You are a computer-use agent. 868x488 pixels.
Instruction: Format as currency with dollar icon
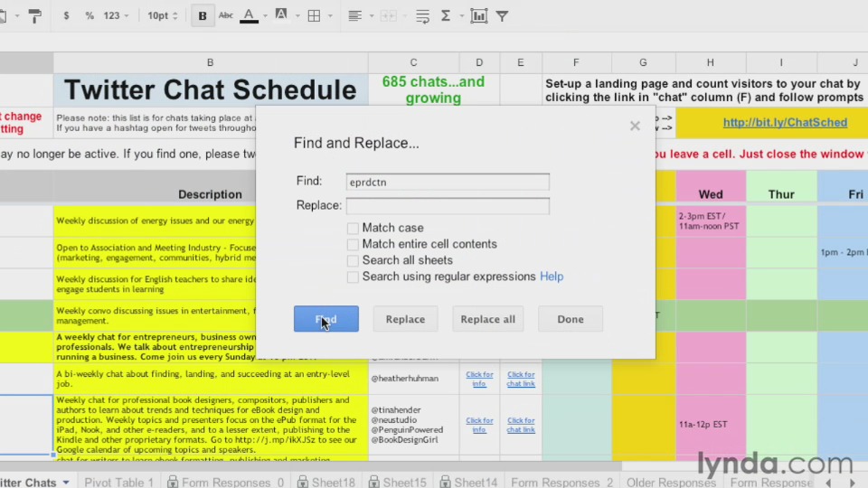click(67, 15)
